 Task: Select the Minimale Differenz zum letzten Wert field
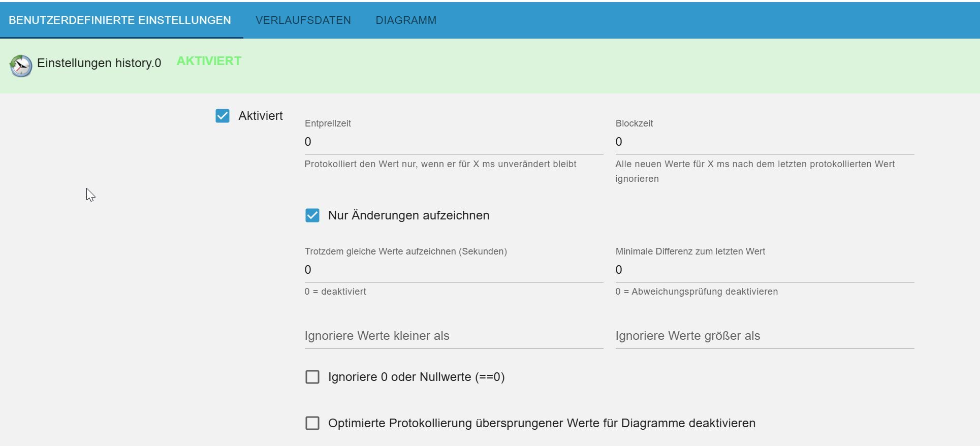tap(764, 270)
